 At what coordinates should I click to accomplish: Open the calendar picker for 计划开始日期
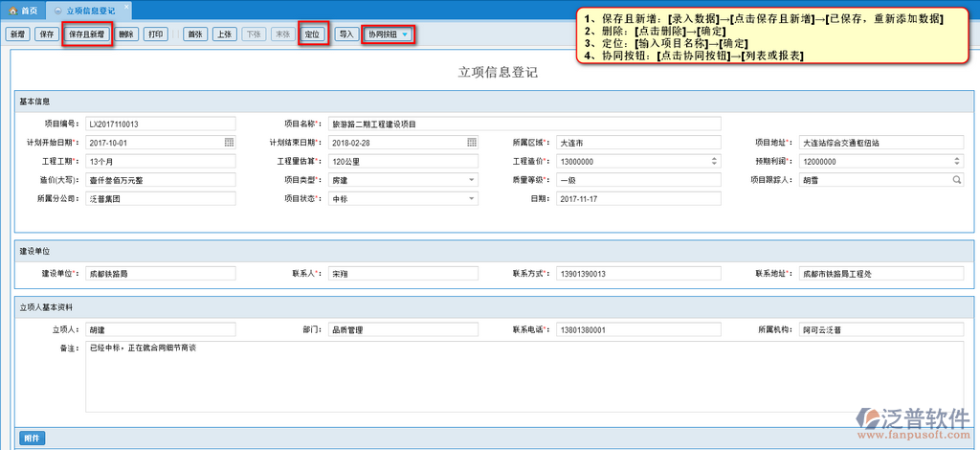(229, 143)
